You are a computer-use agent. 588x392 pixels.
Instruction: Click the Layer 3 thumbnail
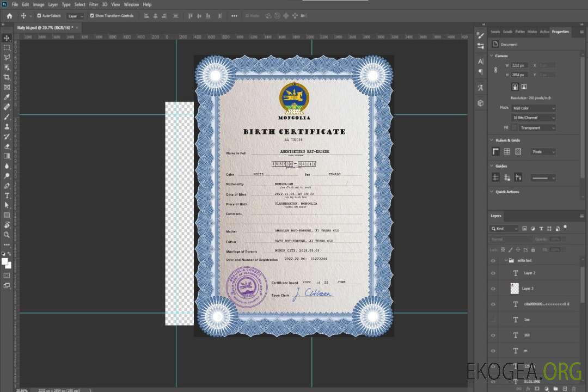514,288
